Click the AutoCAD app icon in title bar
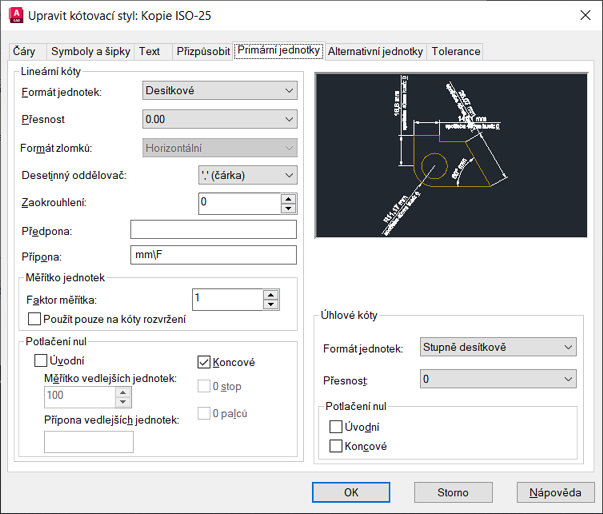The height and width of the screenshot is (514, 603). point(16,15)
